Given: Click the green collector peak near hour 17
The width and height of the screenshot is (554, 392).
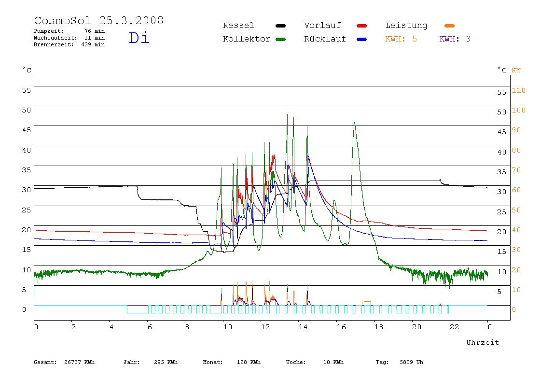Looking at the screenshot, I should coord(354,124).
